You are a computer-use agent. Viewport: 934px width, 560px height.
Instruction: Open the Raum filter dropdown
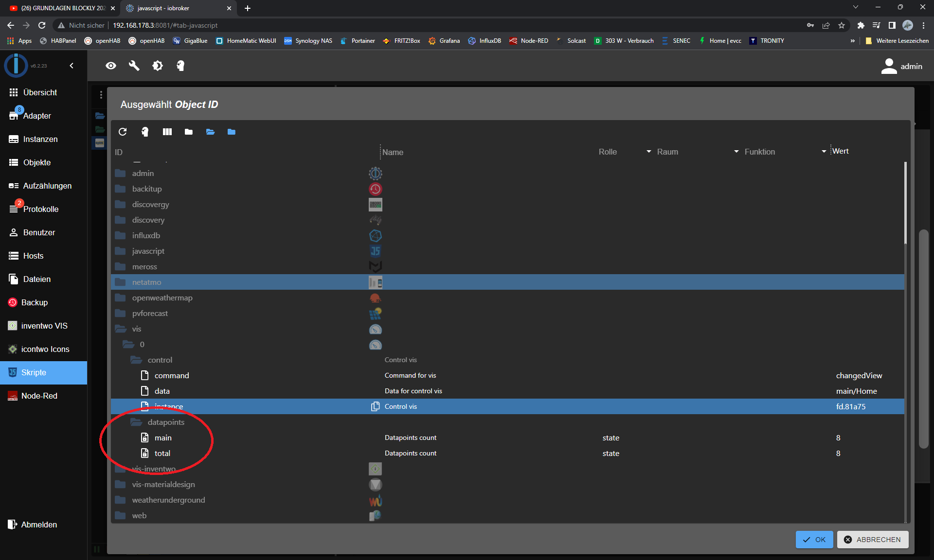click(x=736, y=152)
